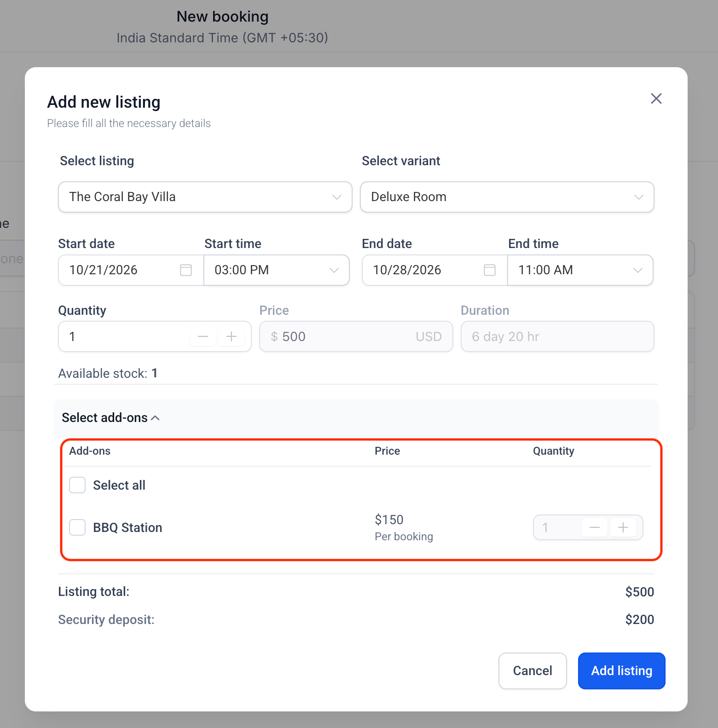Open the End date calendar icon

pos(490,270)
